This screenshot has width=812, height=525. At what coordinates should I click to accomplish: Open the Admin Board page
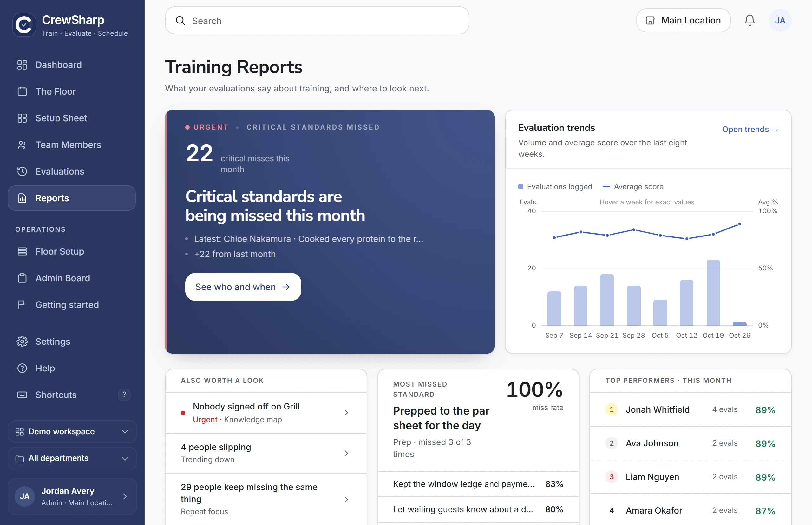coord(72,278)
